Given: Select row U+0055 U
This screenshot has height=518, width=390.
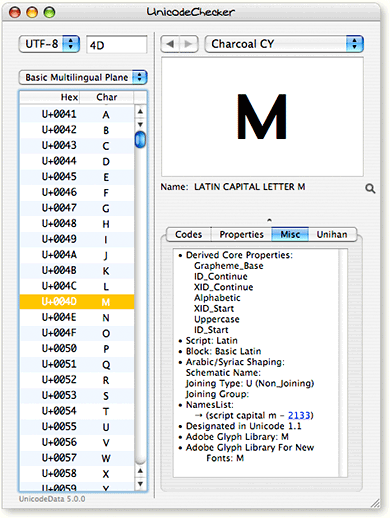Looking at the screenshot, I should tap(77, 427).
